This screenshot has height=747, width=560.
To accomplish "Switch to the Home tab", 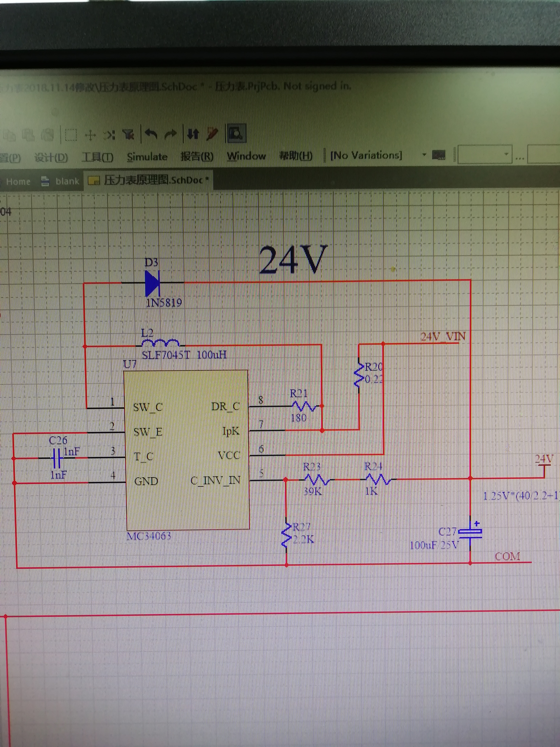I will (18, 182).
